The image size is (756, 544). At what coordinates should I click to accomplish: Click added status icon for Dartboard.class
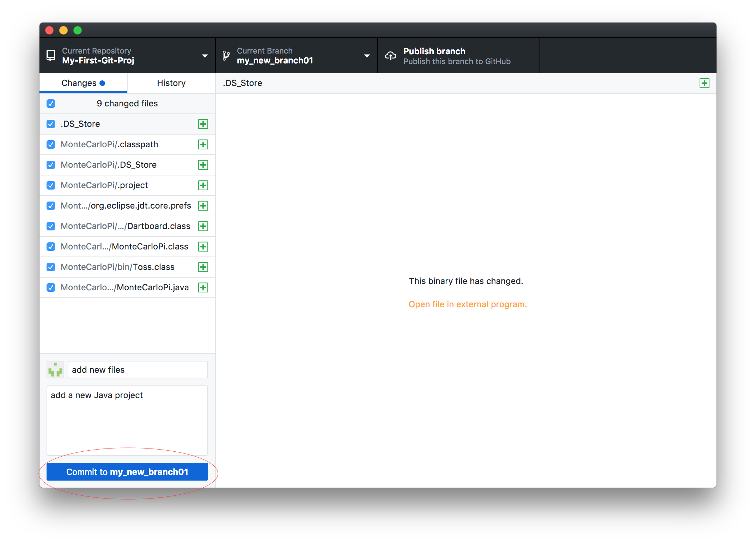click(203, 226)
